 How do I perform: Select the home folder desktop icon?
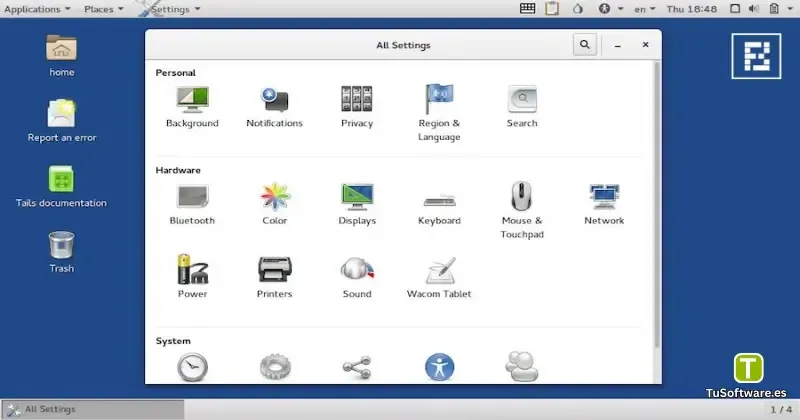(61, 56)
